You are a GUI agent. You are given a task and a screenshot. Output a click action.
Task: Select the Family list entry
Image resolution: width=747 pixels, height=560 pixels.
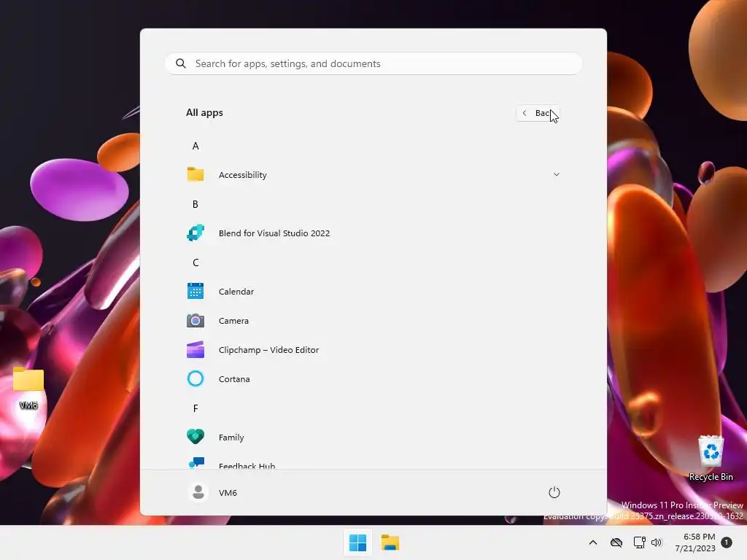click(373, 437)
